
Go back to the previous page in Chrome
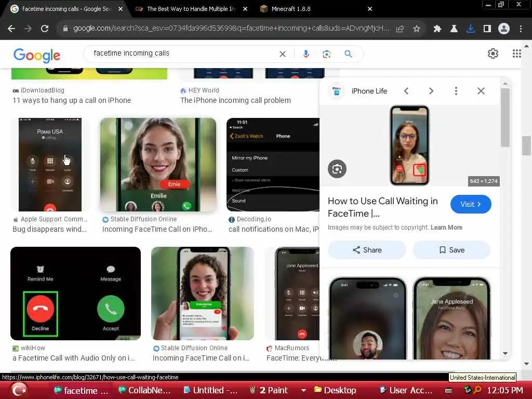[x=11, y=29]
